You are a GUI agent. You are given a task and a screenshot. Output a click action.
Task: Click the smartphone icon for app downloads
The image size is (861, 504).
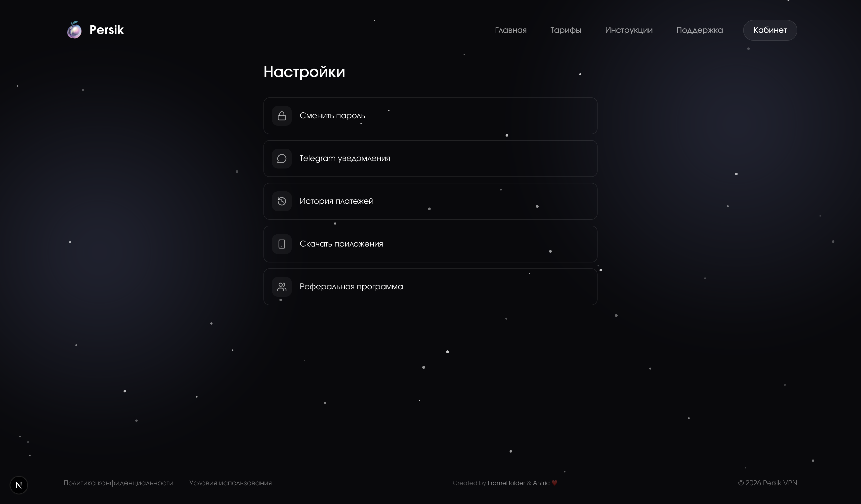[x=282, y=244]
